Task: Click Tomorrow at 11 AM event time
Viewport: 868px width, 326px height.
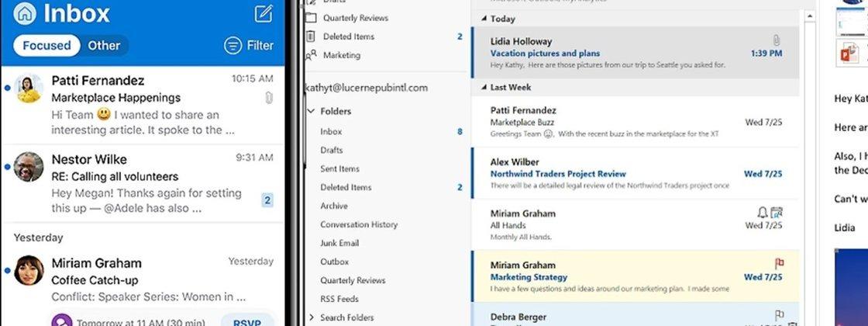Action: click(140, 323)
